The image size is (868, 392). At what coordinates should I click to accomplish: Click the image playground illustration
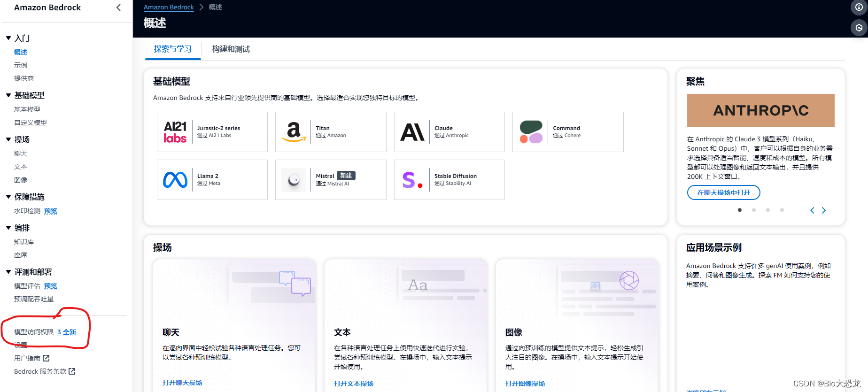607,291
